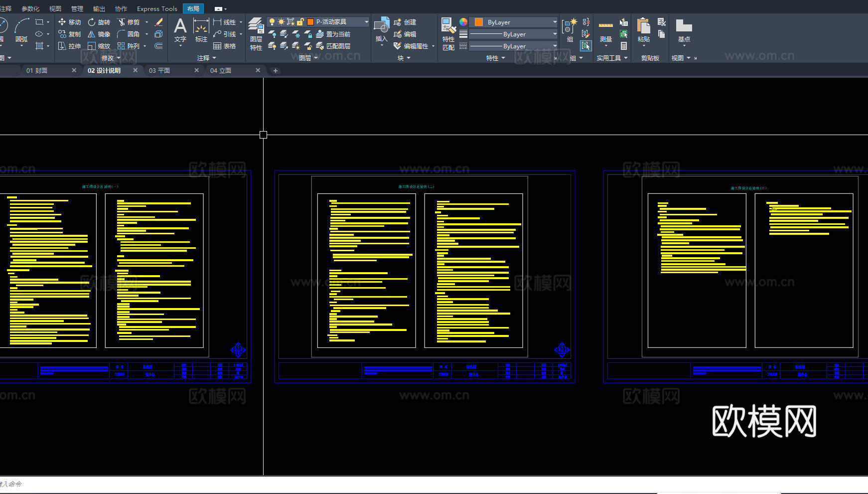Screen dimensions: 868x494
Task: Select the Scale (缩放) tool
Action: (x=99, y=46)
